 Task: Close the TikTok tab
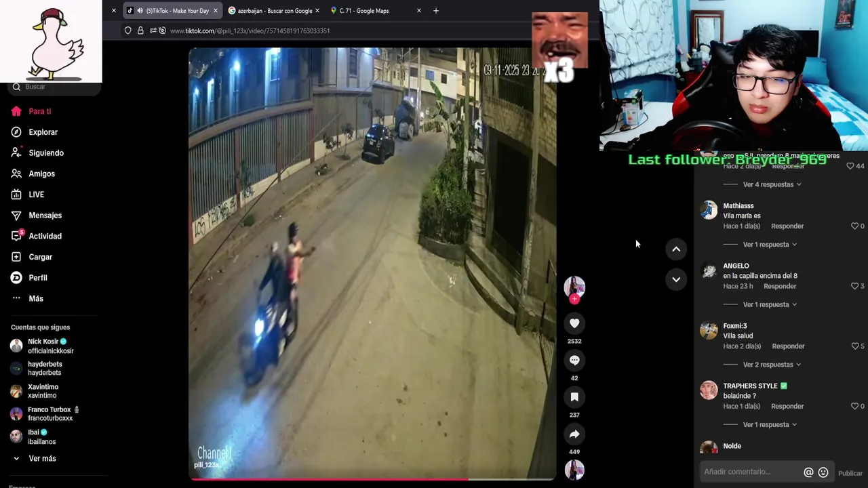click(x=216, y=11)
